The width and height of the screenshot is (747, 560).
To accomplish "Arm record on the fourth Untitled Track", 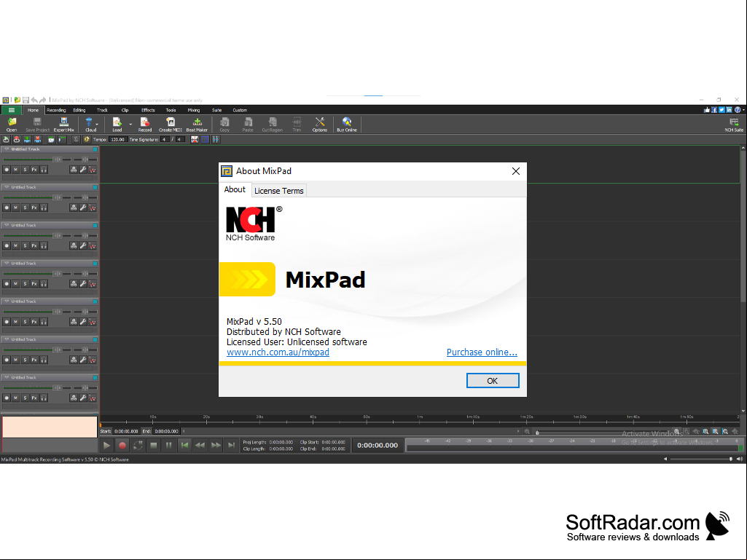I will click(7, 284).
